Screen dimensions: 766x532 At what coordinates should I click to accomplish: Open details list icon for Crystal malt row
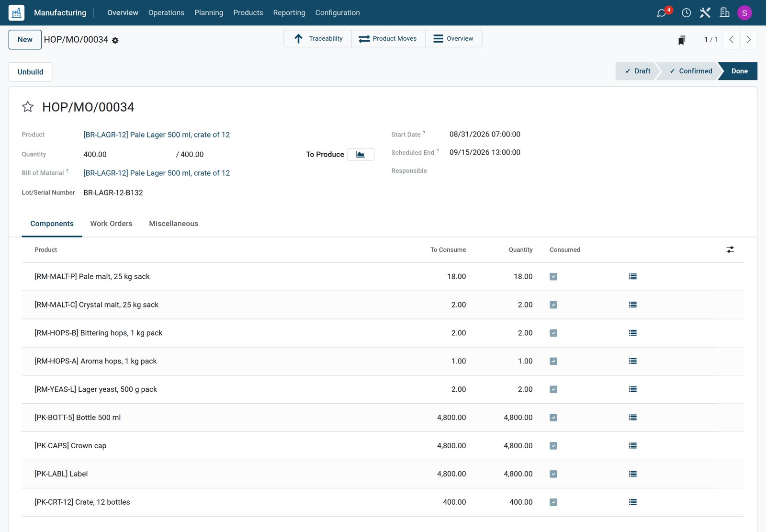[x=633, y=305]
